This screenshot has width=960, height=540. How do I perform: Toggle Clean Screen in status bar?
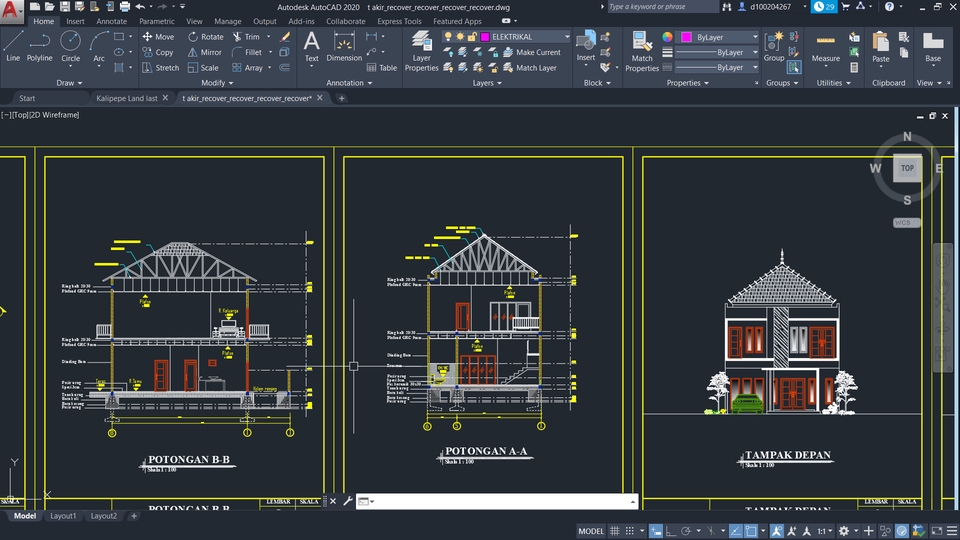click(937, 531)
